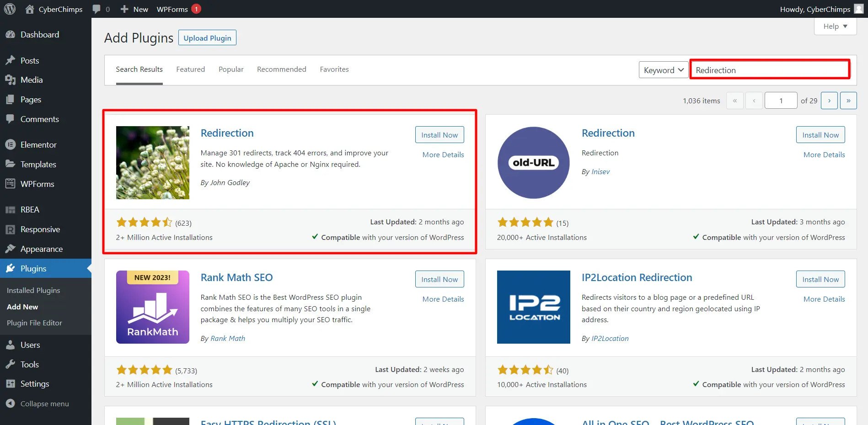The image size is (868, 425).
Task: Install Rank Math SEO plugin
Action: click(439, 279)
